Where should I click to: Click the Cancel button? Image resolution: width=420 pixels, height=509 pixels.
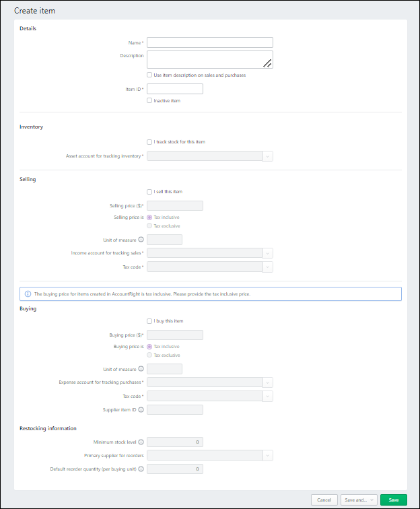[324, 500]
